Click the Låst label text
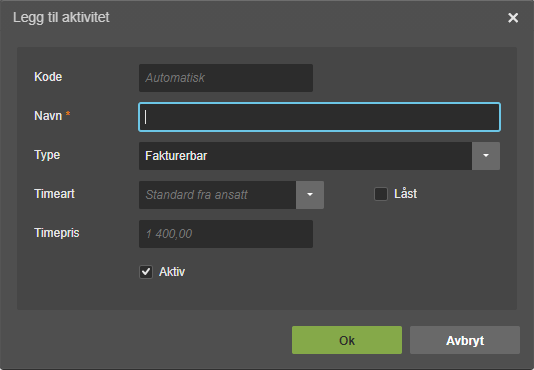Screen dimensions: 534x370 click(405, 194)
